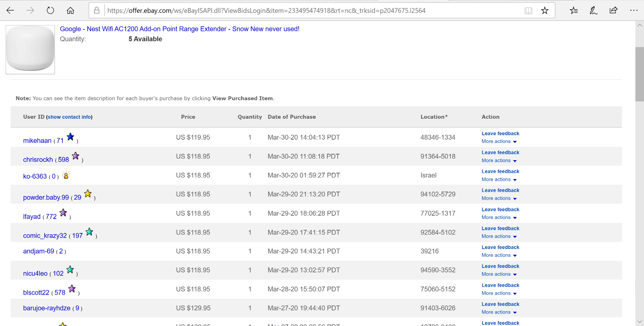
Task: Open the favorites hub list icon
Action: 574,10
